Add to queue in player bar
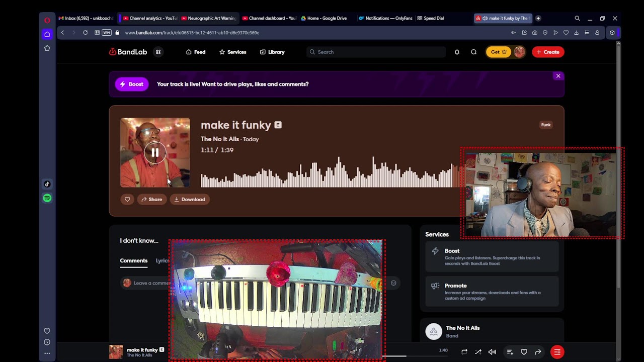This screenshot has height=362, width=644. pos(510,352)
